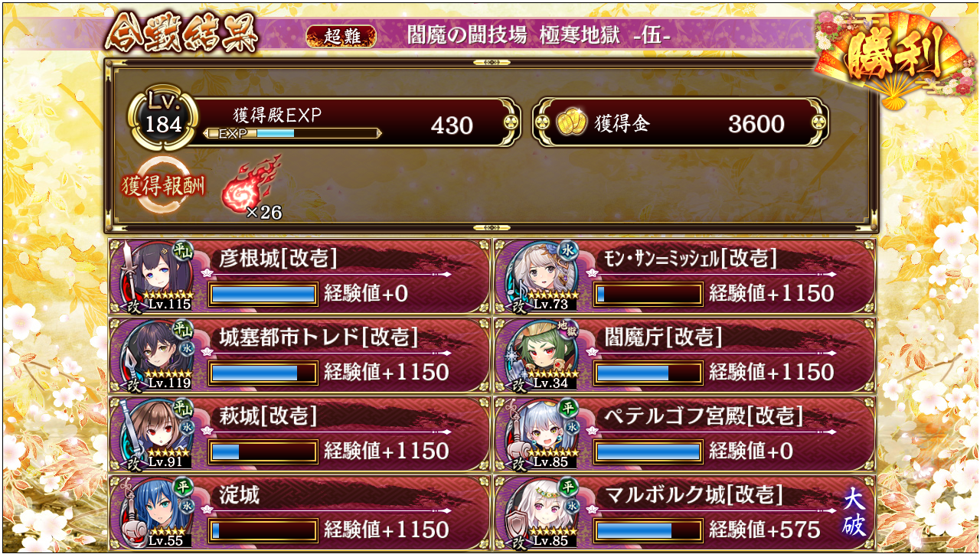Image resolution: width=980 pixels, height=554 pixels.
Task: Click the Lv. 184 level badge
Action: click(163, 118)
